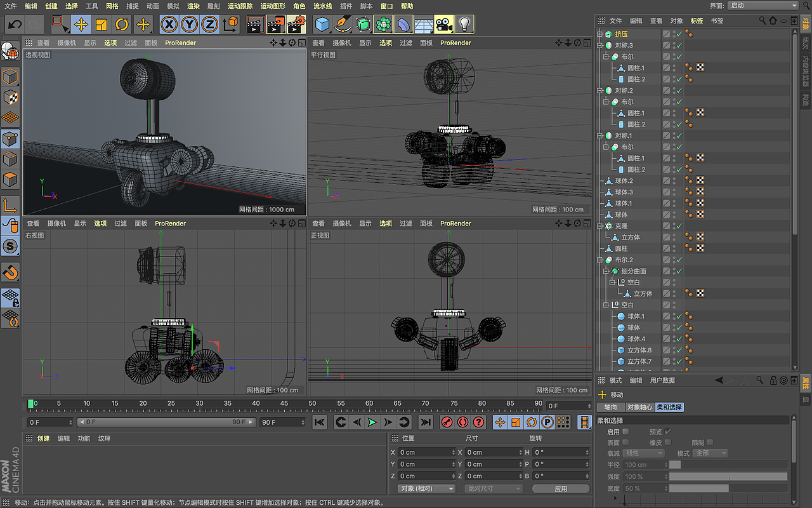Open the 渲染 menu
The height and width of the screenshot is (508, 812).
[193, 6]
